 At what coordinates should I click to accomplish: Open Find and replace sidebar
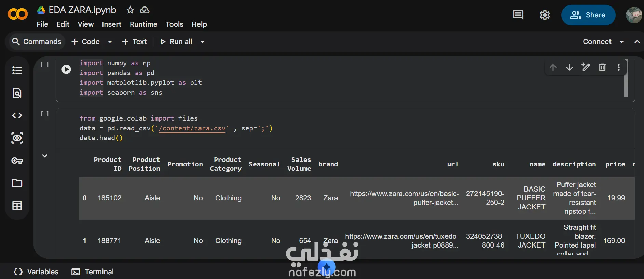17,93
